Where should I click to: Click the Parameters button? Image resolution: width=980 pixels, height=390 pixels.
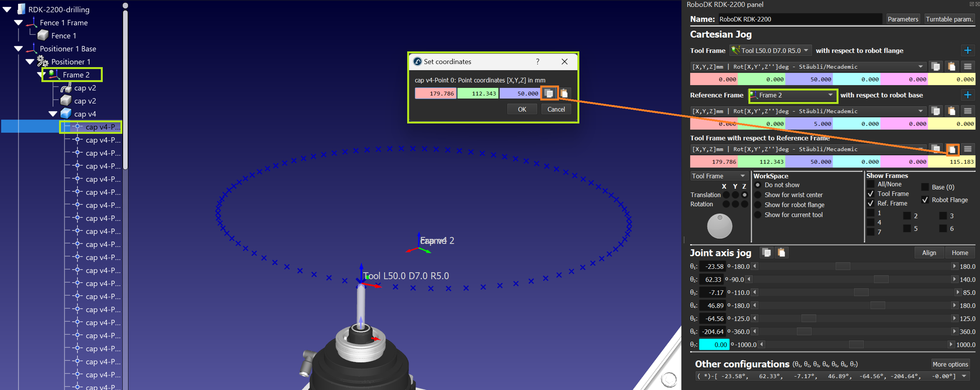[903, 19]
